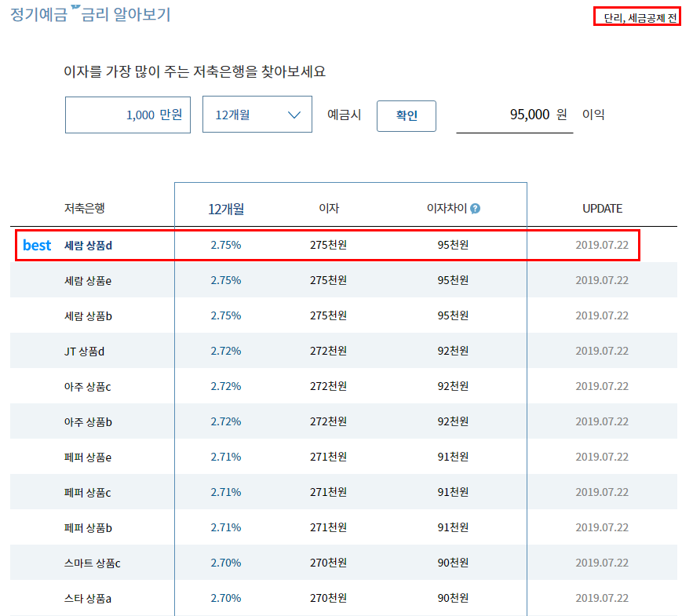Click the 정기예금 금리 알아보기 page title
Image resolution: width=682 pixels, height=616 pixels.
[90, 14]
